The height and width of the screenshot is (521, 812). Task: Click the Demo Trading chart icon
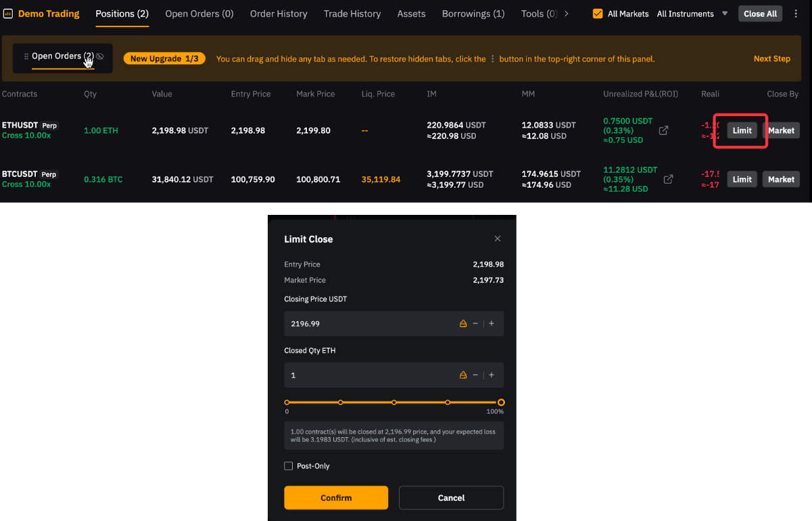(8, 14)
